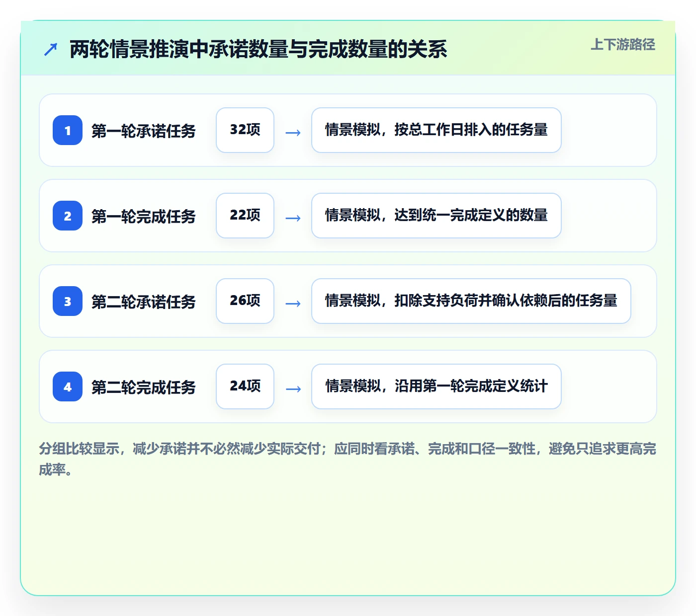Open the 上下游路径 label in the header

point(623,45)
